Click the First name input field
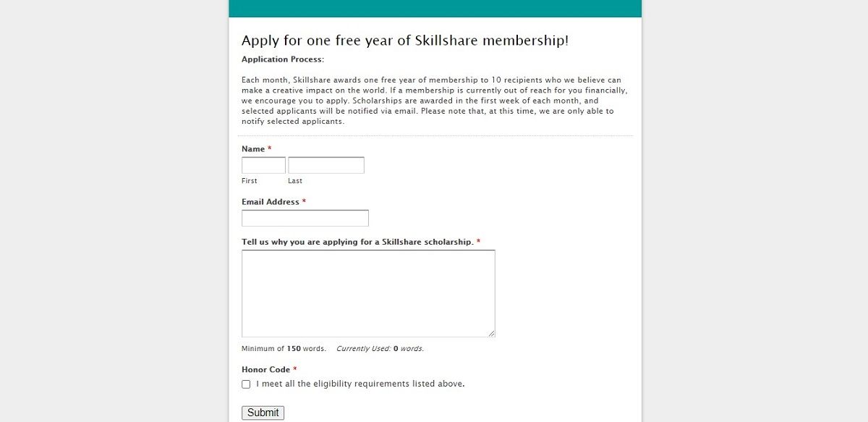The width and height of the screenshot is (868, 422). point(263,165)
